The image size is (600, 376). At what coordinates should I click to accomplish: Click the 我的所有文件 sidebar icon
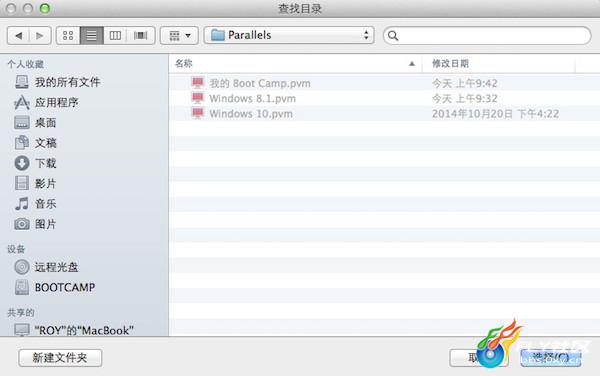coord(22,82)
